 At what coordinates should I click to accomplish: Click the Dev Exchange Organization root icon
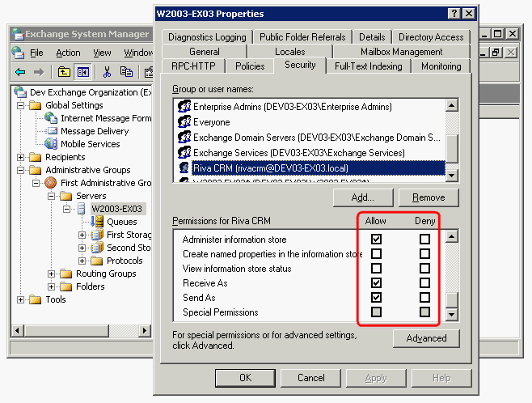[20, 92]
